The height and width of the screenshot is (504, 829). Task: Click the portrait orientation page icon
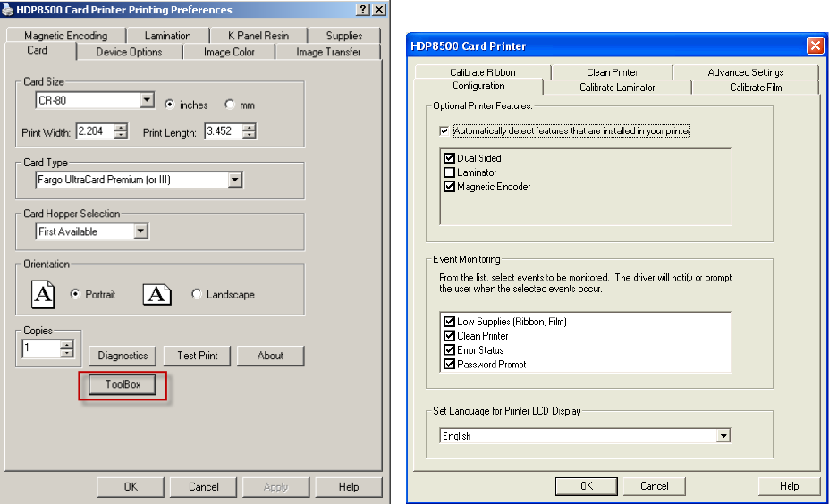pyautogui.click(x=43, y=294)
